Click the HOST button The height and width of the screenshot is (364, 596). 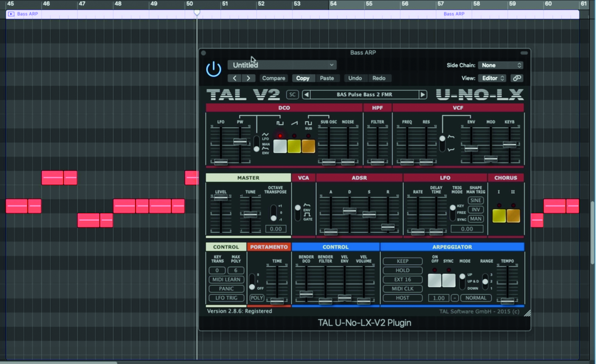402,298
